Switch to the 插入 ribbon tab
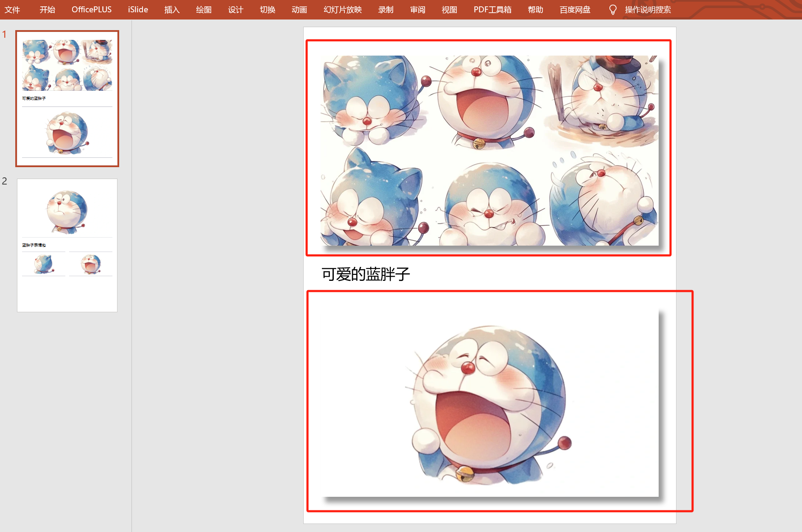The image size is (802, 532). coord(172,9)
